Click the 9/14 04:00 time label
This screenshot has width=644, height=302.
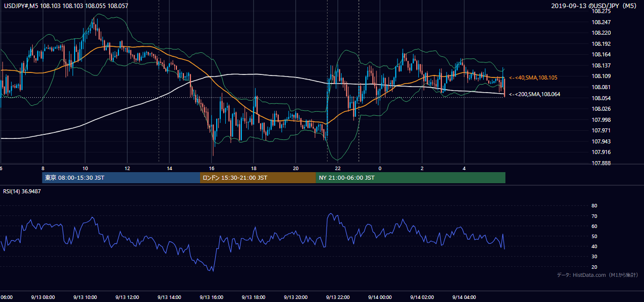(x=464, y=297)
